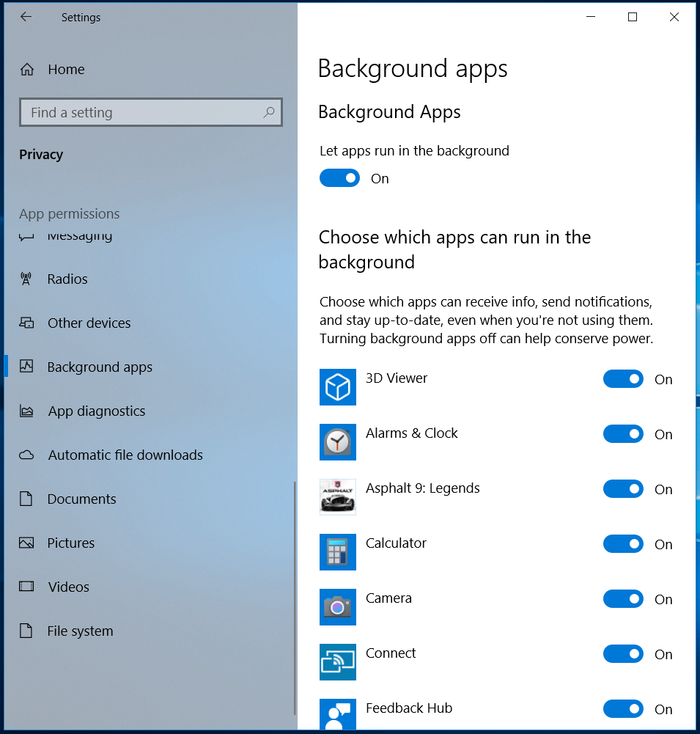Image resolution: width=700 pixels, height=734 pixels.
Task: Click the Asphalt 9: Legends app icon
Action: pos(337,497)
